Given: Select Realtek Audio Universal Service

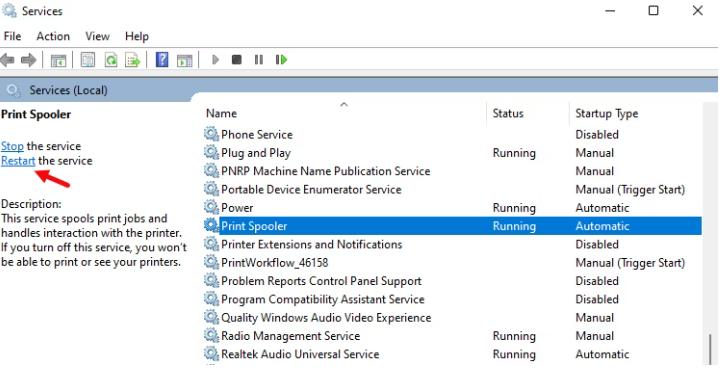Looking at the screenshot, I should (452, 354).
